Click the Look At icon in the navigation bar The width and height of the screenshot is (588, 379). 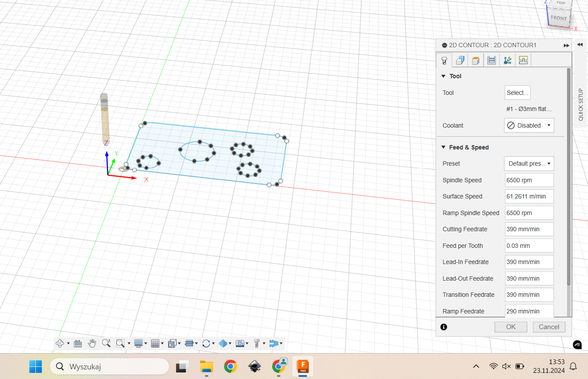[x=78, y=343]
